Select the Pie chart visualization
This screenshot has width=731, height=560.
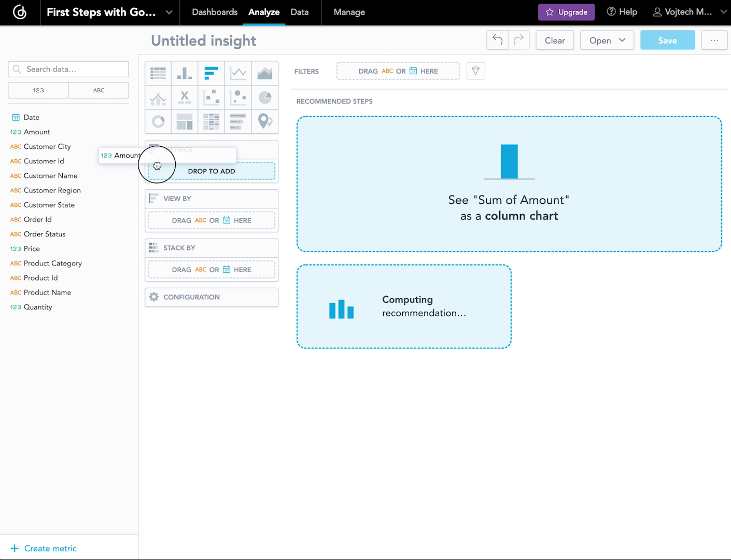pyautogui.click(x=265, y=97)
